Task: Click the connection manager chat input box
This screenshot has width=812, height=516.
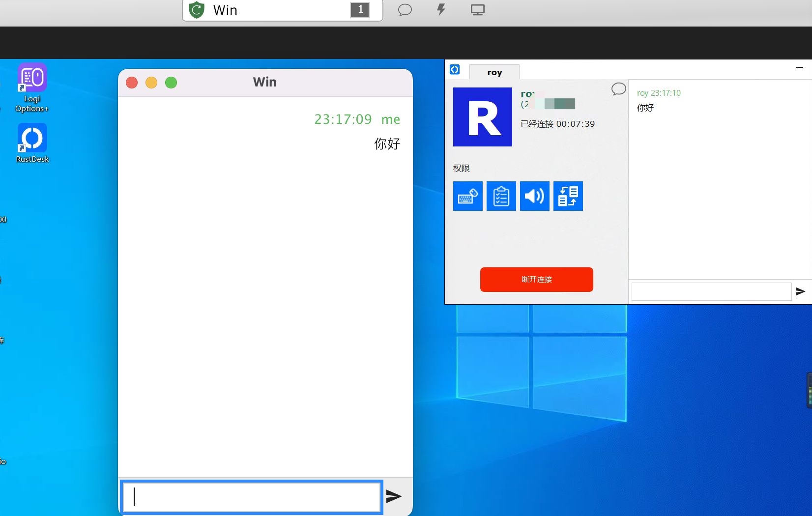Action: click(x=711, y=291)
